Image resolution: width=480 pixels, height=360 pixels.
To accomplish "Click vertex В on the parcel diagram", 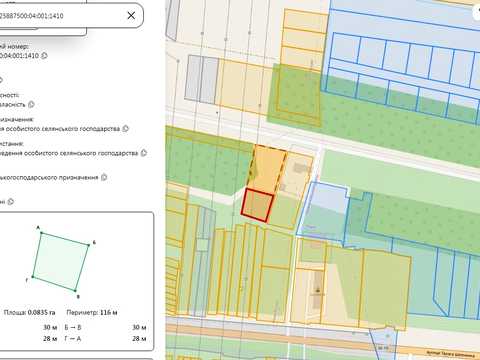I will [76, 292].
